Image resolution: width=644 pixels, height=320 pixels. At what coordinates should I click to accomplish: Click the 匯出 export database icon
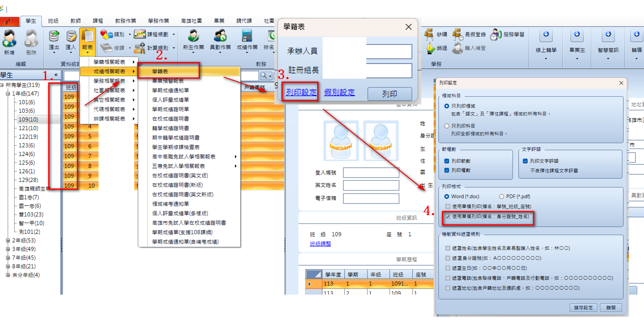54,36
